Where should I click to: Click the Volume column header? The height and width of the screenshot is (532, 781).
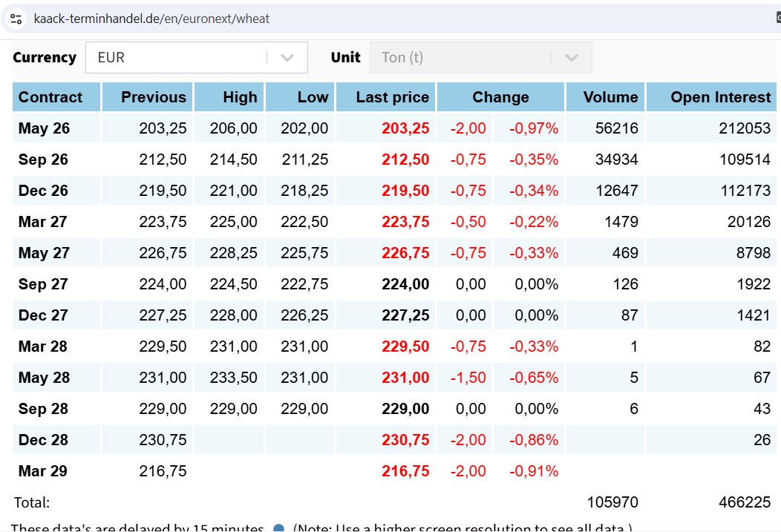(x=610, y=97)
